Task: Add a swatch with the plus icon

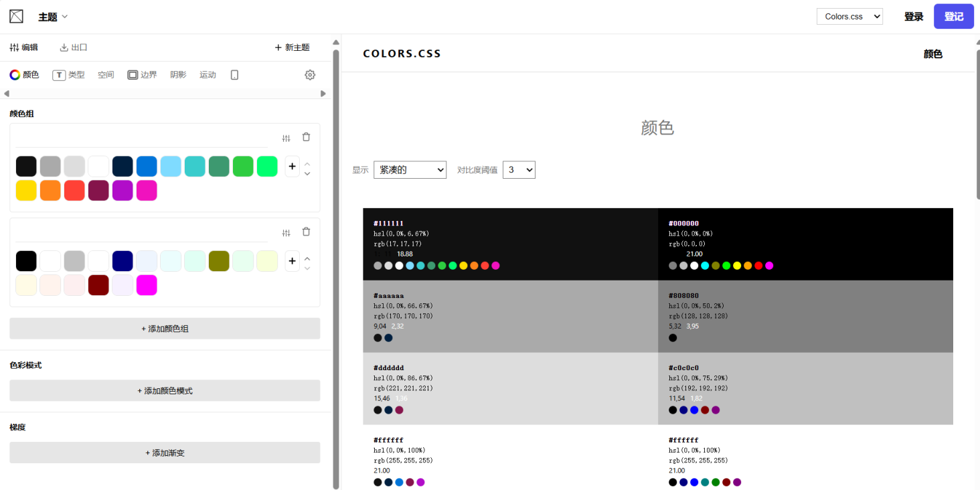Action: (292, 166)
